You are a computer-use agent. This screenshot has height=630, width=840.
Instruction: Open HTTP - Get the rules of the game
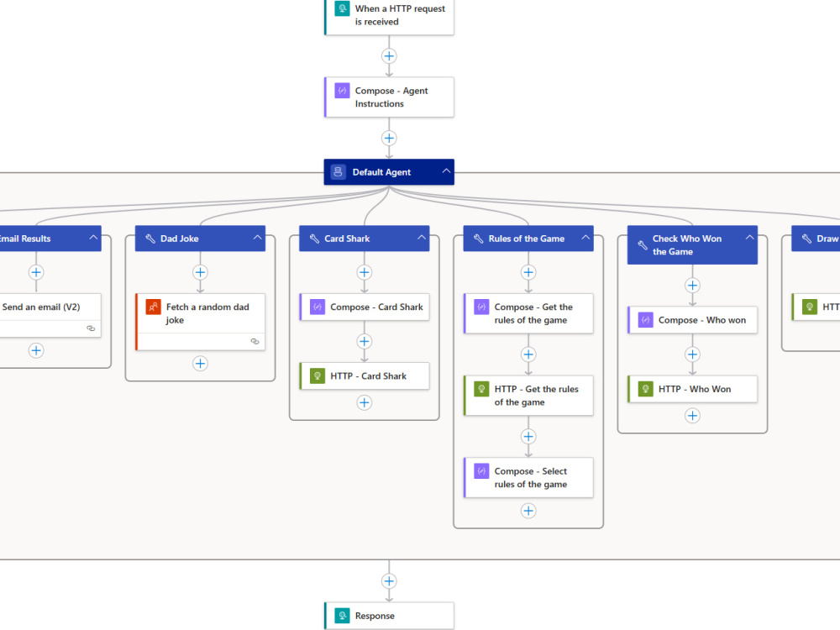point(528,396)
